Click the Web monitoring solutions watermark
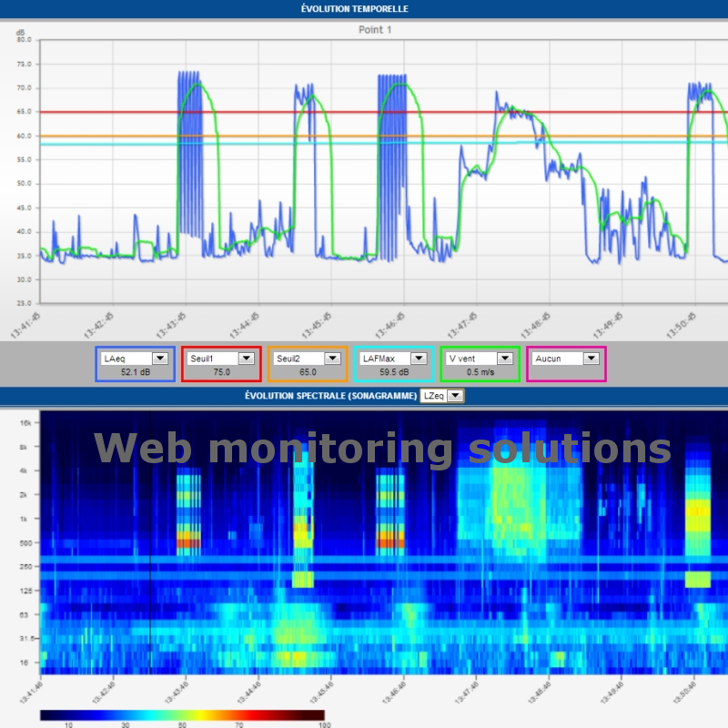 click(x=382, y=447)
